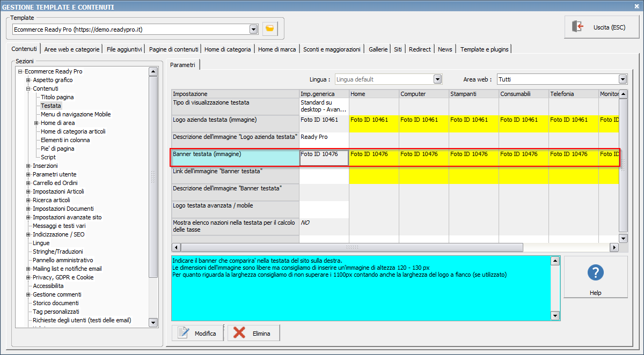Click the yellow database icon beside Template dropdown

(x=270, y=29)
